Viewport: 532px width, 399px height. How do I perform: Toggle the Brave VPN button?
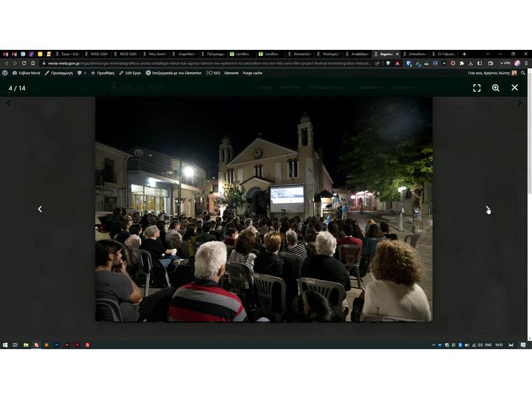[x=505, y=63]
